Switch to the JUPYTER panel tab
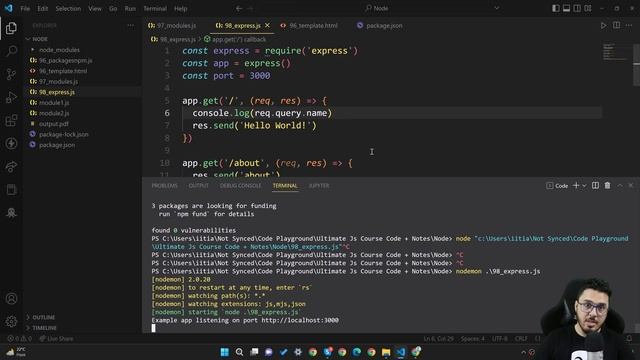Image resolution: width=640 pixels, height=360 pixels. click(x=319, y=185)
